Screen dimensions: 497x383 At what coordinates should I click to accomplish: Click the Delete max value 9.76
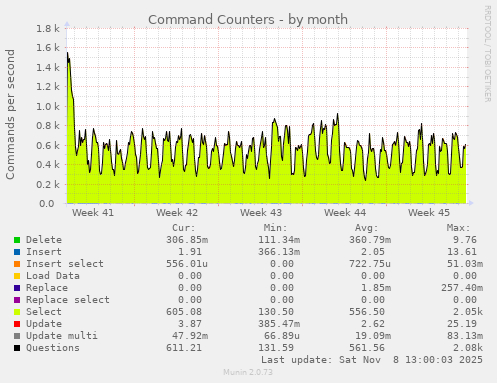(465, 240)
